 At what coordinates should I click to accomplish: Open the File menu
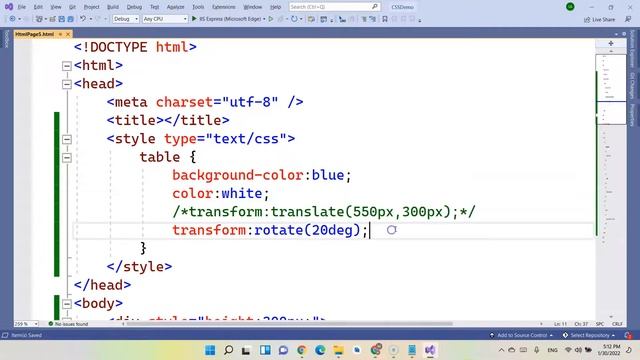[x=22, y=7]
